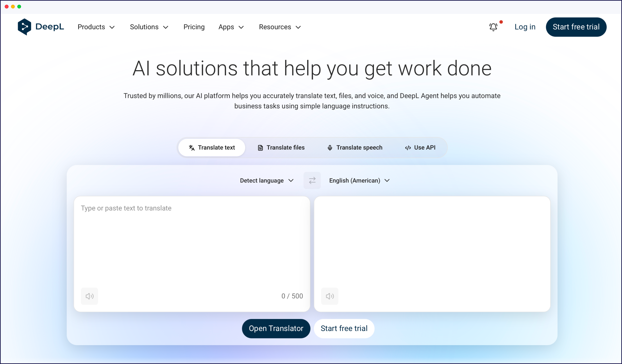The height and width of the screenshot is (364, 622).
Task: Click the red macOS close window dot
Action: coord(7,7)
